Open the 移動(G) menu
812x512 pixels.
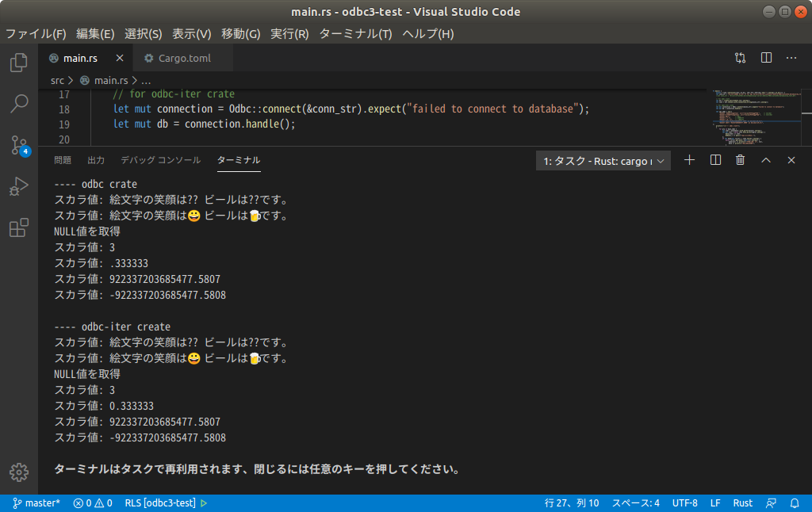point(241,34)
